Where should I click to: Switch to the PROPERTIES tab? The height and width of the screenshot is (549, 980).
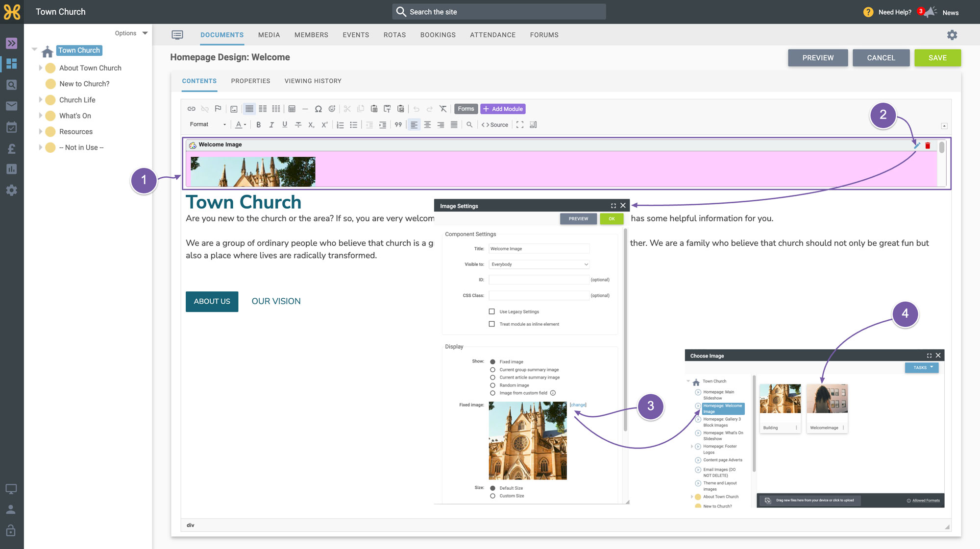coord(250,81)
